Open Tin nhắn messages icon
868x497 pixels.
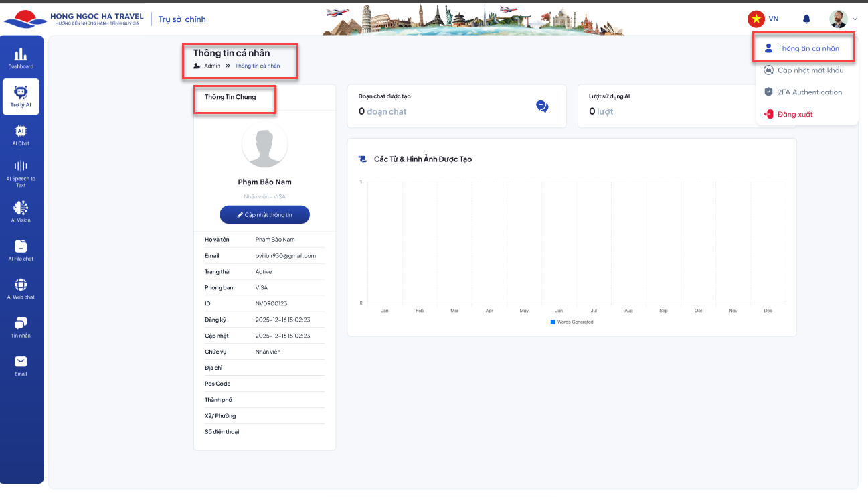click(21, 326)
